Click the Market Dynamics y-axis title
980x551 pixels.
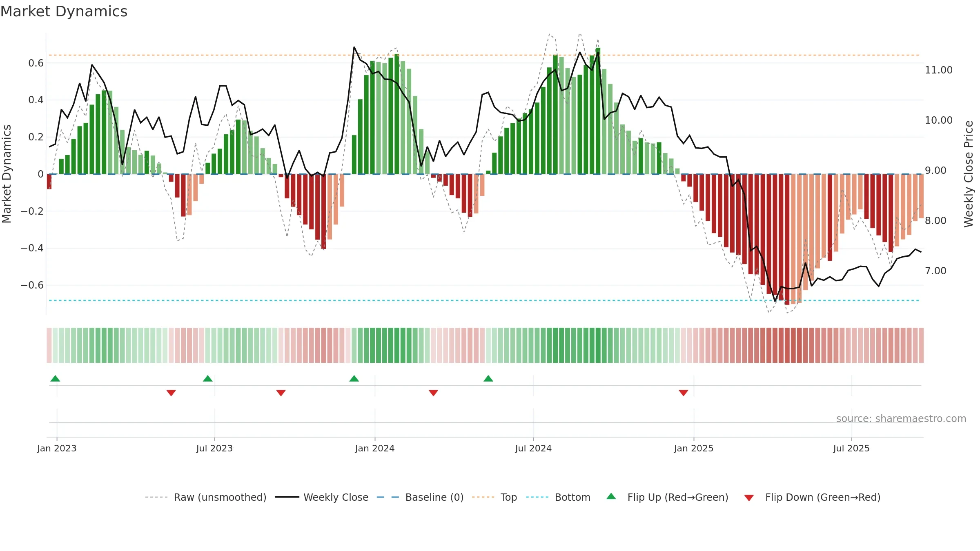point(7,174)
